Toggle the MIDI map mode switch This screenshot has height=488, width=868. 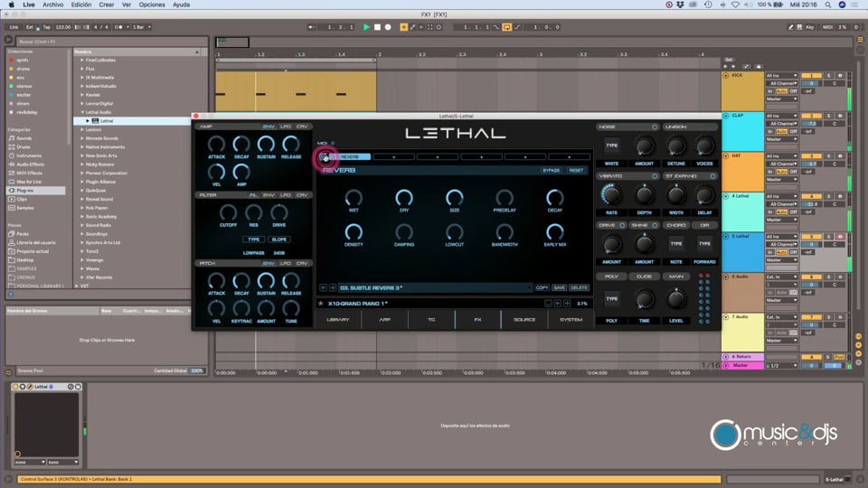pos(827,26)
